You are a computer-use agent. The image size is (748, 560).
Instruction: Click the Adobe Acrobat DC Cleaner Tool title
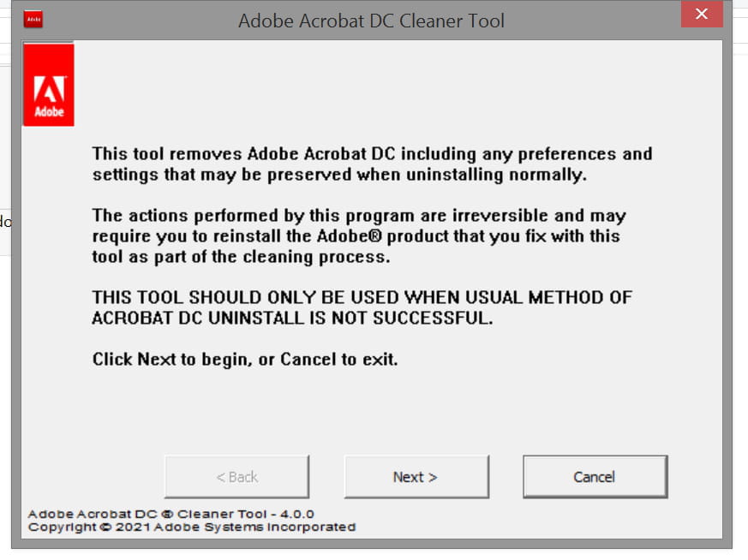point(371,21)
